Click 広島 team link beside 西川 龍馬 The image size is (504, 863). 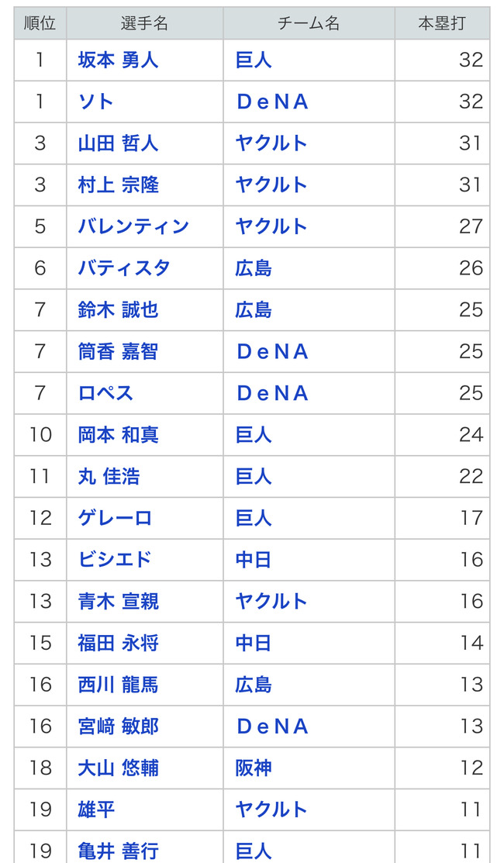pos(254,685)
